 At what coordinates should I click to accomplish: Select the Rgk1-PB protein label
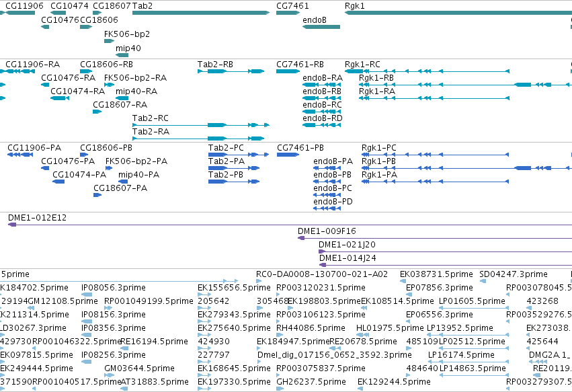(378, 161)
